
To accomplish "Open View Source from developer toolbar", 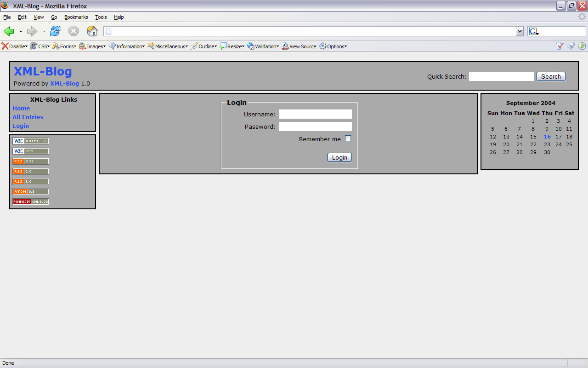I will click(299, 46).
